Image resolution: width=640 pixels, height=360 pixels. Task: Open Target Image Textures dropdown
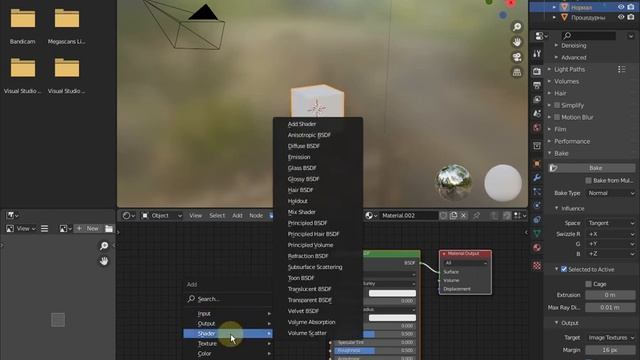[611, 338]
